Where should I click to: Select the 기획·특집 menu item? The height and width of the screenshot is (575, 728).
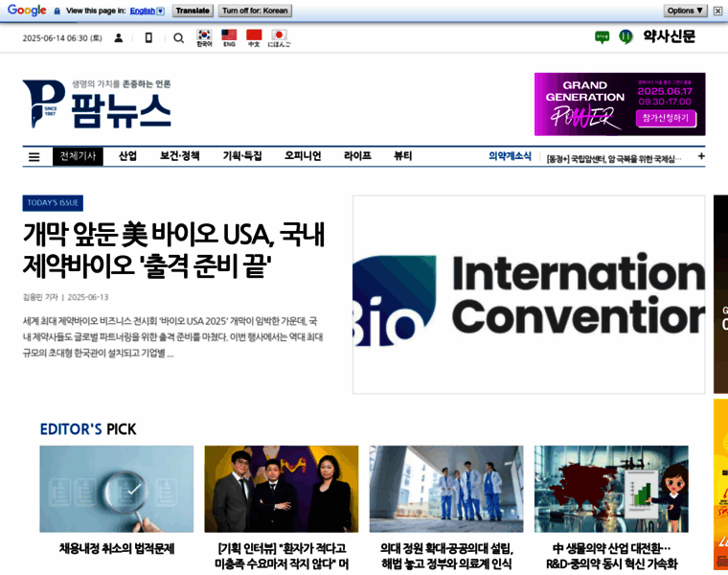click(242, 156)
